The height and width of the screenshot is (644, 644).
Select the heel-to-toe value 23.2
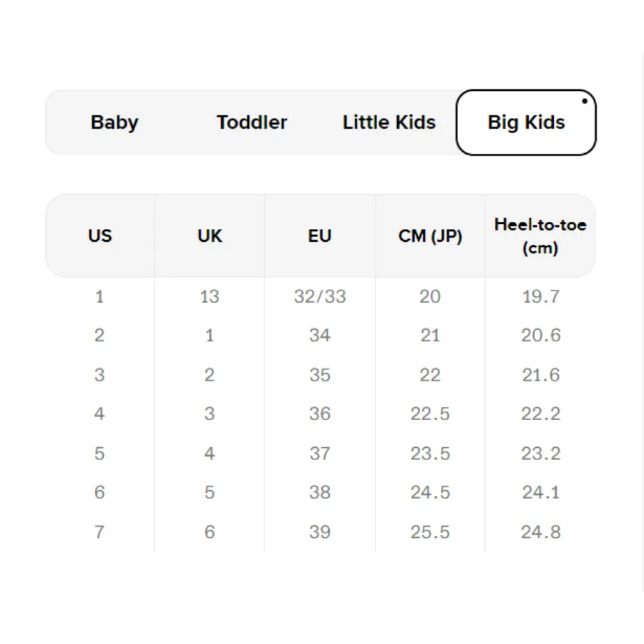coord(540,454)
